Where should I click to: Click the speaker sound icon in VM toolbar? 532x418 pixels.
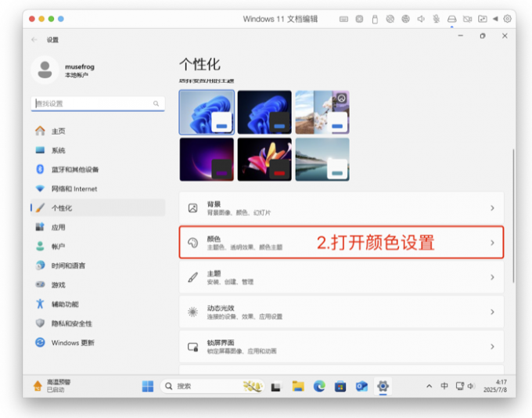(x=421, y=19)
